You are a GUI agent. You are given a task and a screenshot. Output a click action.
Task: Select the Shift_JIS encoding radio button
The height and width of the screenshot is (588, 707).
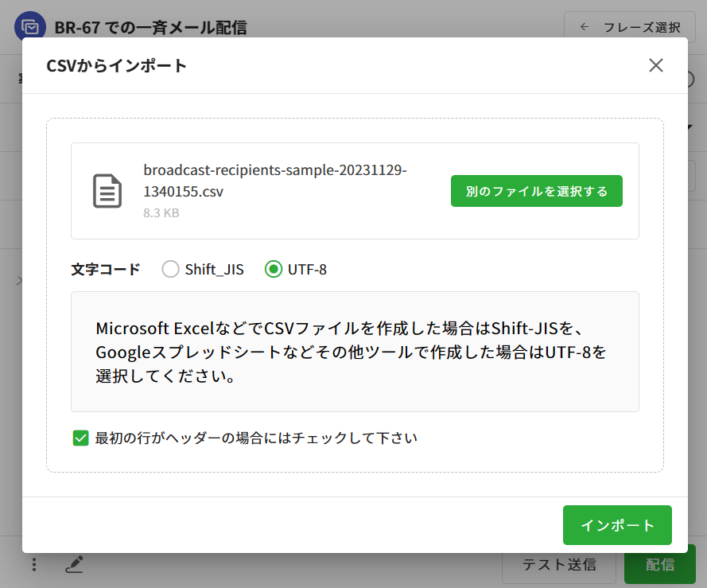pos(170,269)
